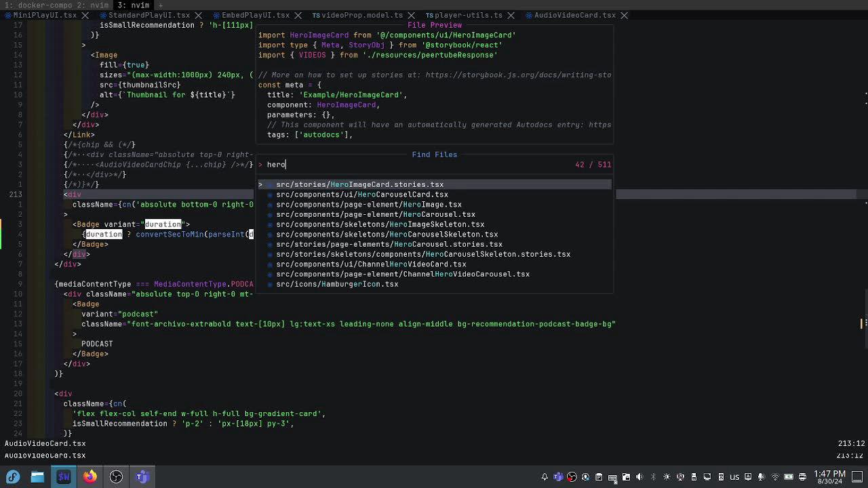Close the player-utils.ts buffer tab

(x=511, y=15)
